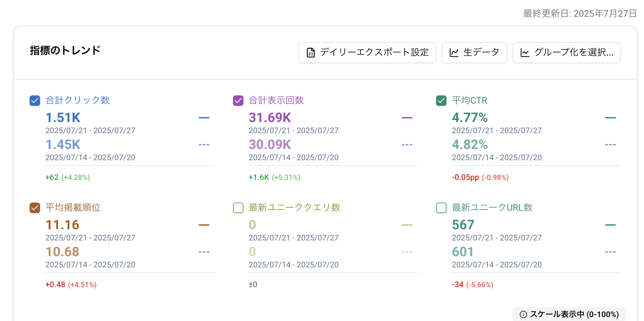This screenshot has height=321, width=644.
Task: Click the dashed purple line legend for 合計表示回数
Action: (407, 144)
